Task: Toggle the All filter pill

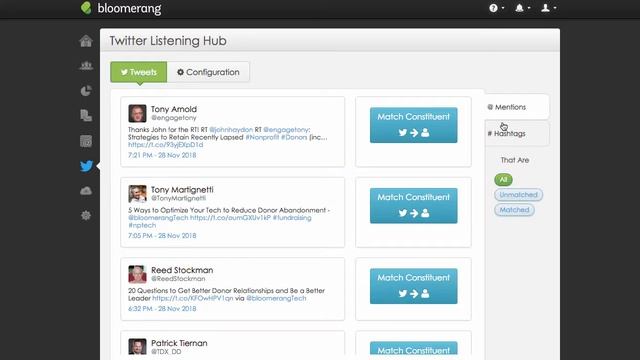Action: click(503, 180)
